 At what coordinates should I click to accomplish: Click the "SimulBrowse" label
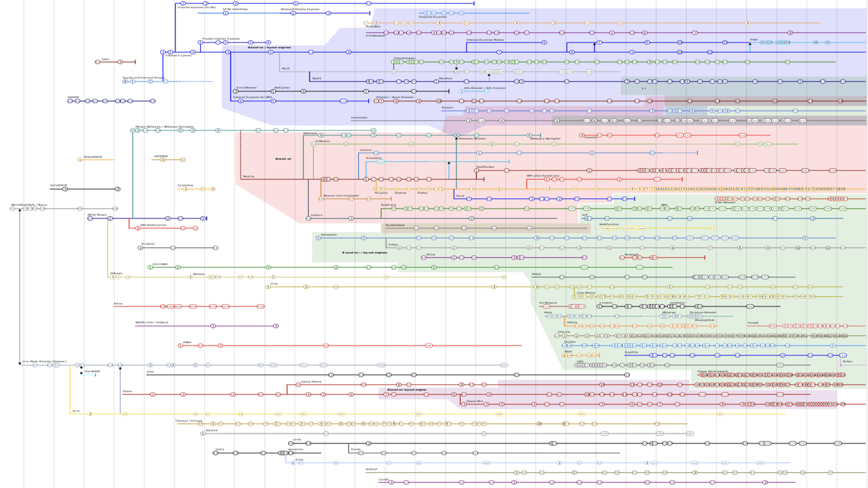click(x=247, y=88)
